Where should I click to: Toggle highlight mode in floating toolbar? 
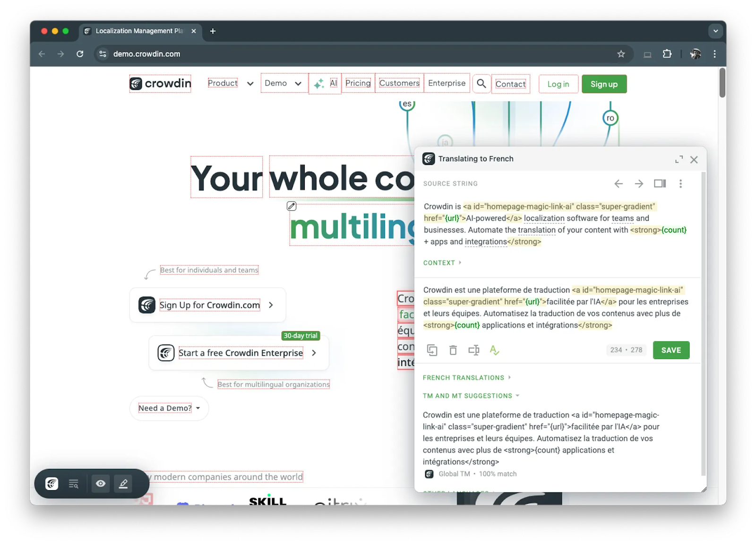tap(123, 483)
